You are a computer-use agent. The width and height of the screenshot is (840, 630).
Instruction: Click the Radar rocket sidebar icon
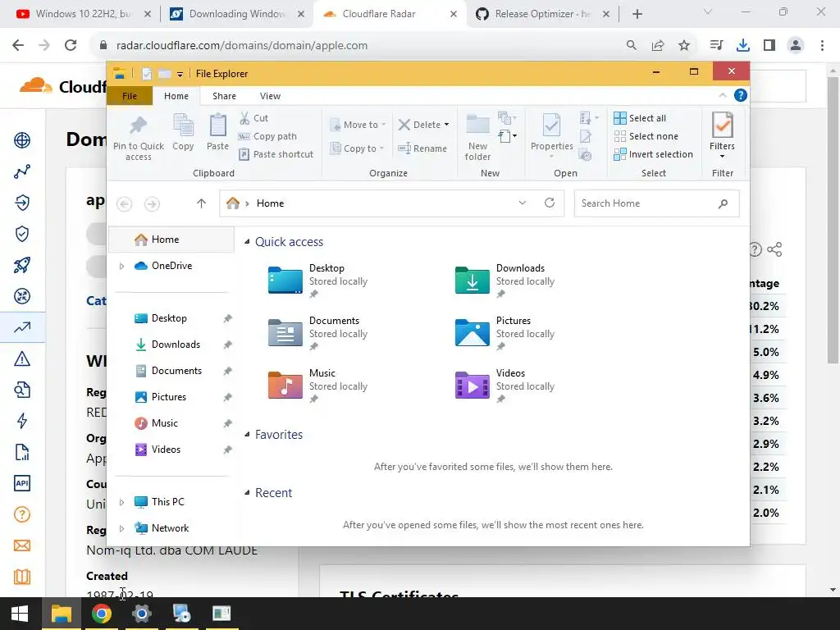click(x=22, y=265)
